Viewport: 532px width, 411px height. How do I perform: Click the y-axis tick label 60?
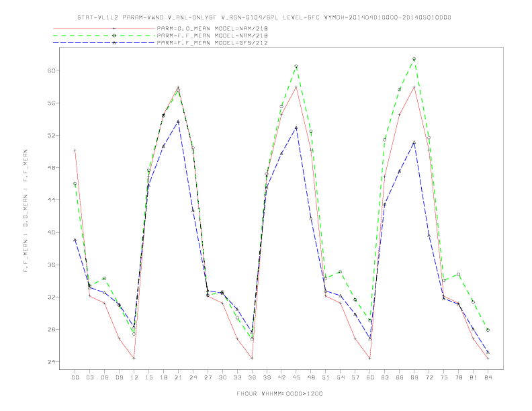[x=51, y=71]
